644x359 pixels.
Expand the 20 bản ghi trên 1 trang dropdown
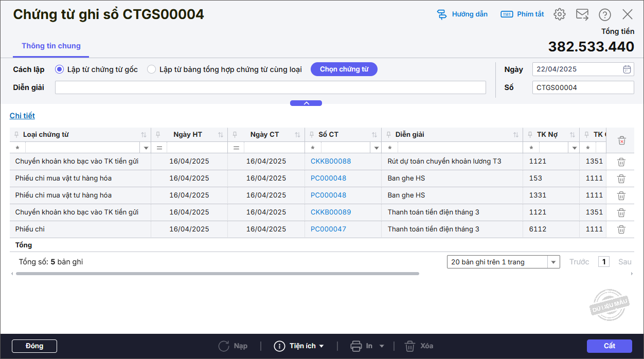553,262
